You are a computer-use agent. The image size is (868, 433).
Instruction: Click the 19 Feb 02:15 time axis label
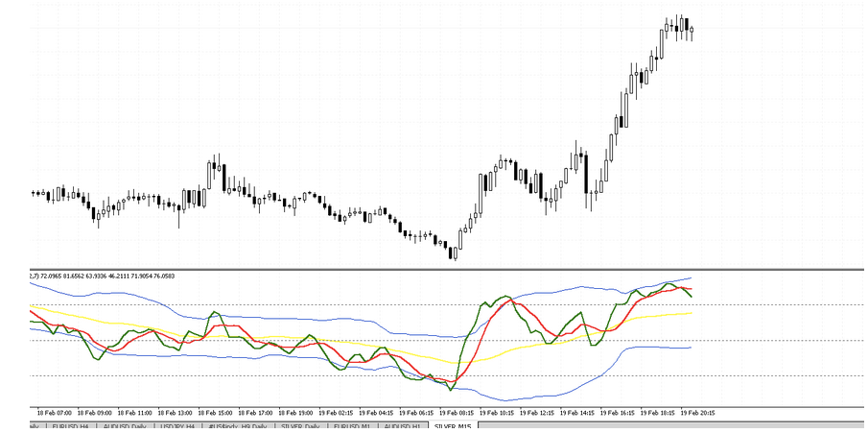click(335, 413)
